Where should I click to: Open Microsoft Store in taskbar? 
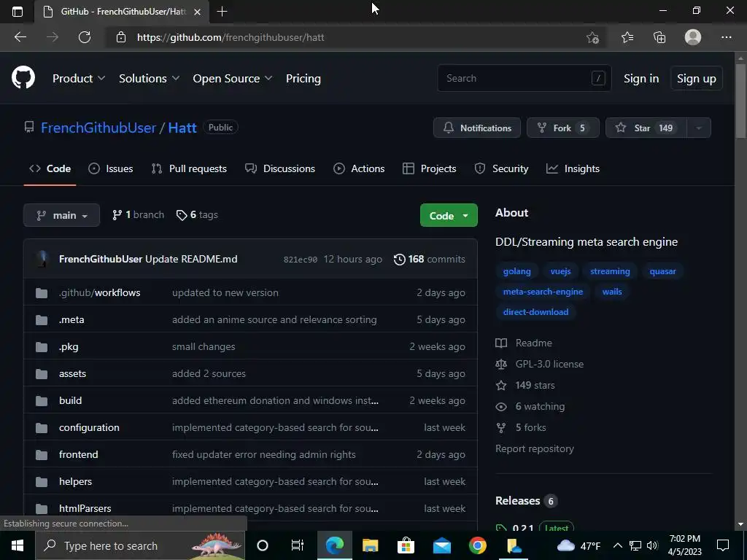(x=406, y=545)
